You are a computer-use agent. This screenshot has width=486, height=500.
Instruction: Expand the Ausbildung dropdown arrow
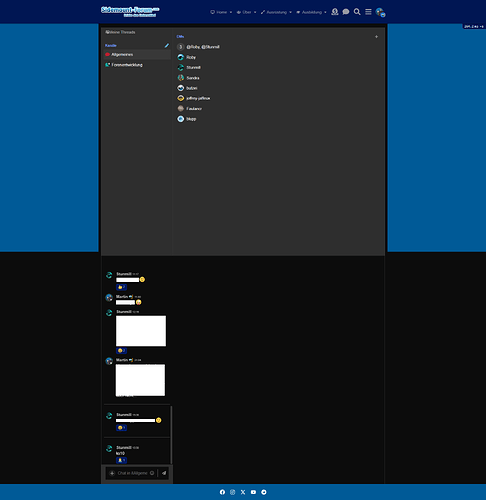click(x=325, y=12)
